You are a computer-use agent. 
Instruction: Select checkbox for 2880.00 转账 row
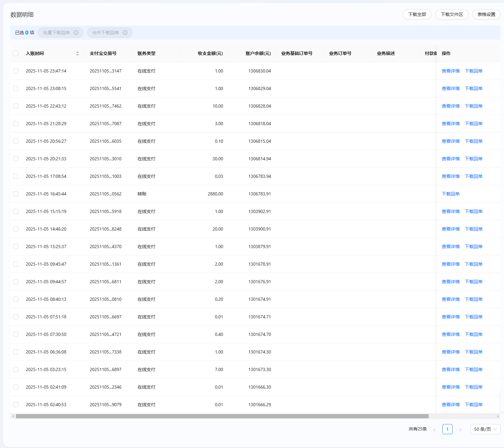pos(16,194)
